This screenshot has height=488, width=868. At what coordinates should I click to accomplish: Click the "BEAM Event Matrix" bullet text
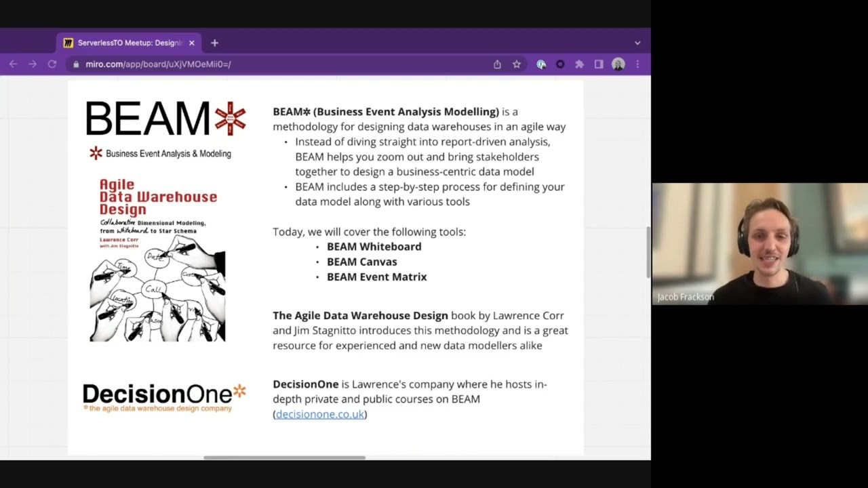click(x=377, y=277)
